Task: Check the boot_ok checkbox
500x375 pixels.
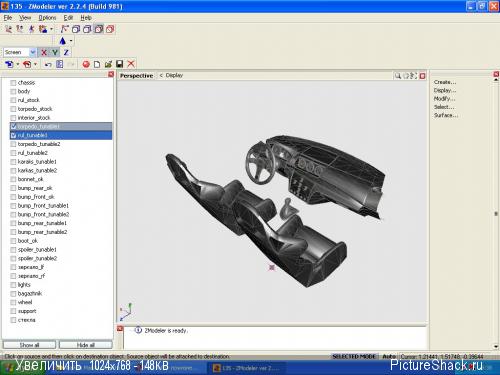Action: (13, 241)
